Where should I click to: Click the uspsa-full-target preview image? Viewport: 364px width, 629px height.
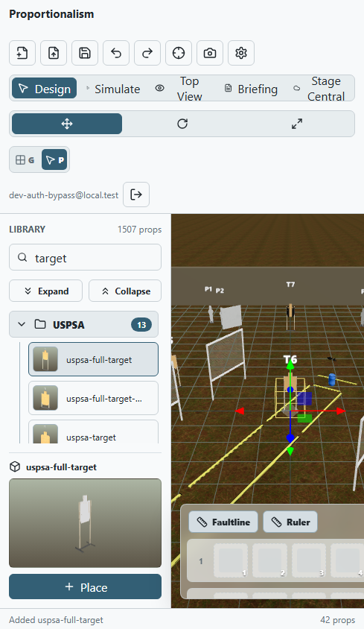(86, 523)
